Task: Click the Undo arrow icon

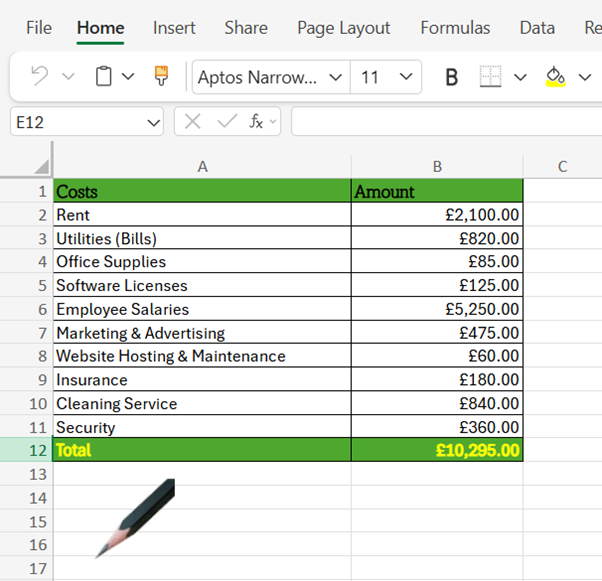Action: click(x=40, y=77)
